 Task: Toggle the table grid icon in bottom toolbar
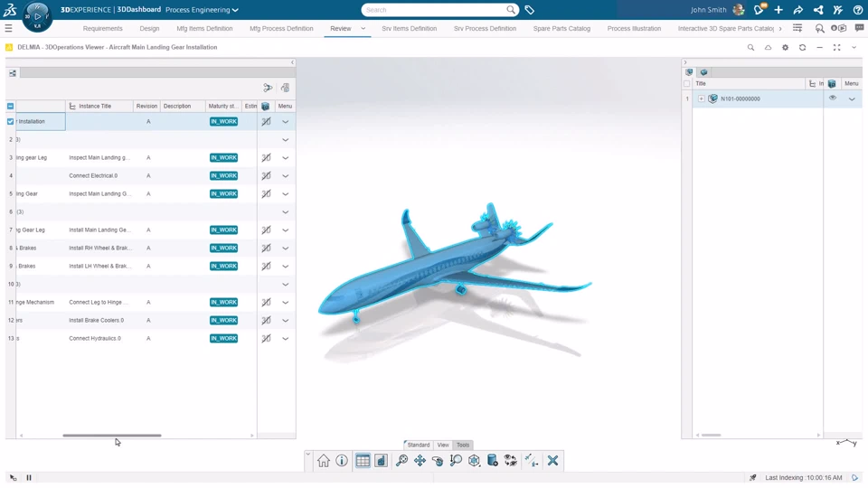363,460
